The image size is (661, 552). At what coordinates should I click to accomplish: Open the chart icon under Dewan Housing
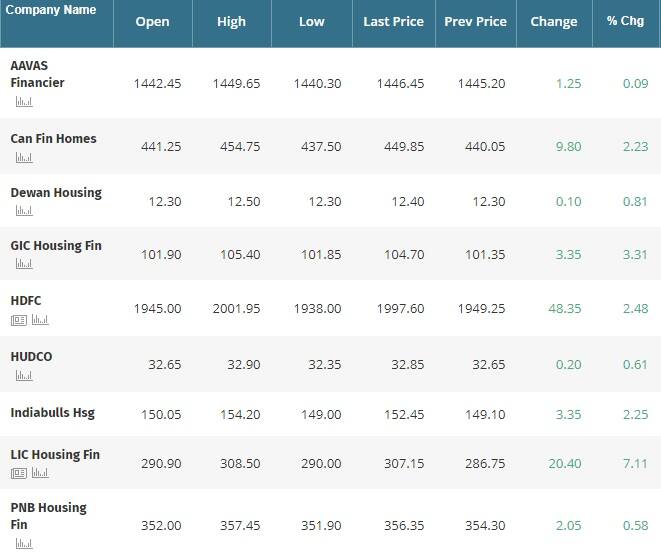[x=24, y=210]
